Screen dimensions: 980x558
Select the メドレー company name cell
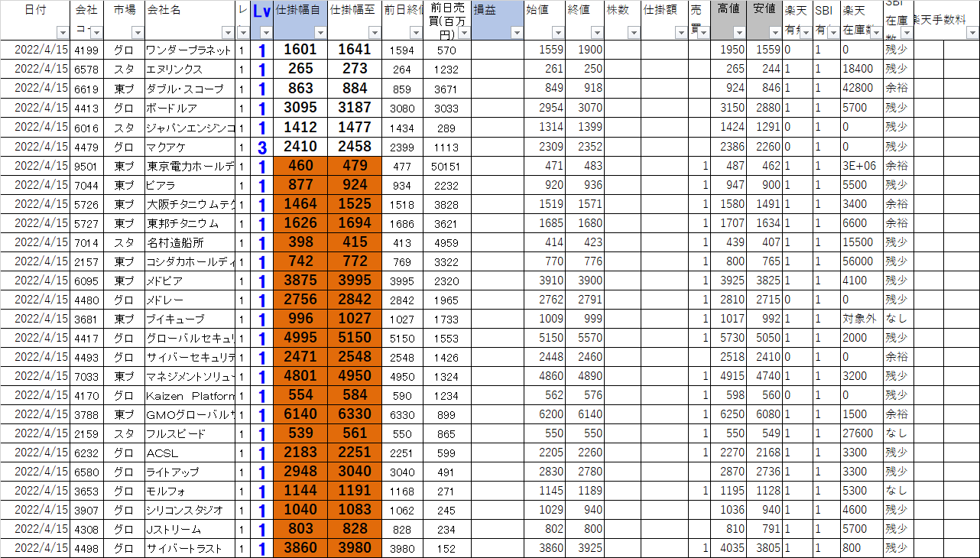tap(190, 300)
